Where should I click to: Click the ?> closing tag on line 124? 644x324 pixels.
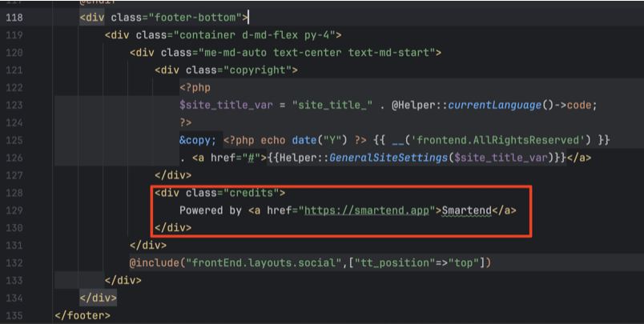click(186, 122)
